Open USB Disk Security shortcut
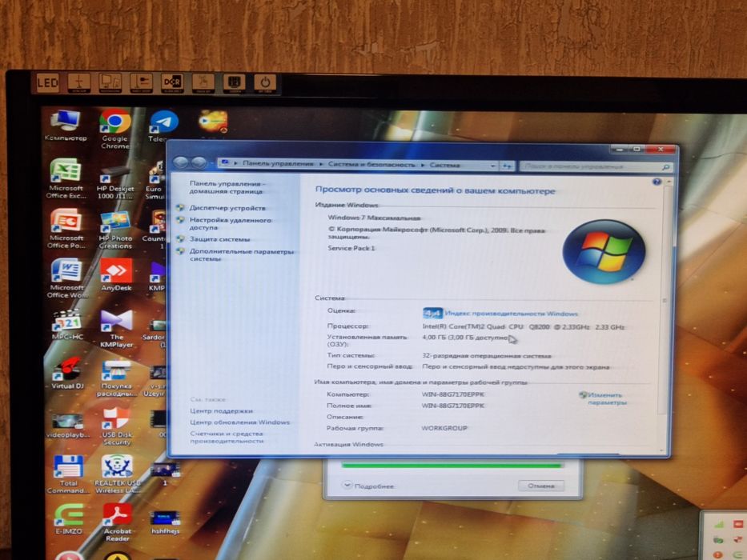Screen dimensions: 747x560 click(117, 426)
